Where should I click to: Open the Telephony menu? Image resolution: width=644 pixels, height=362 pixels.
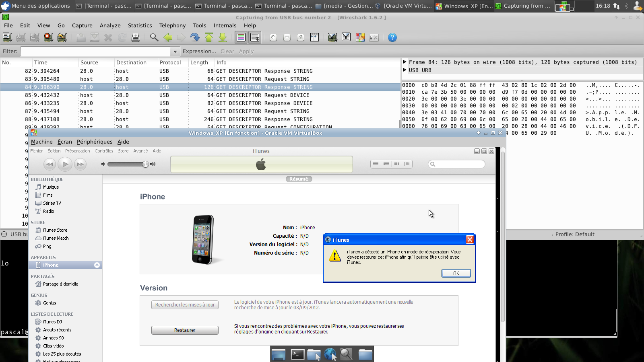tap(172, 25)
